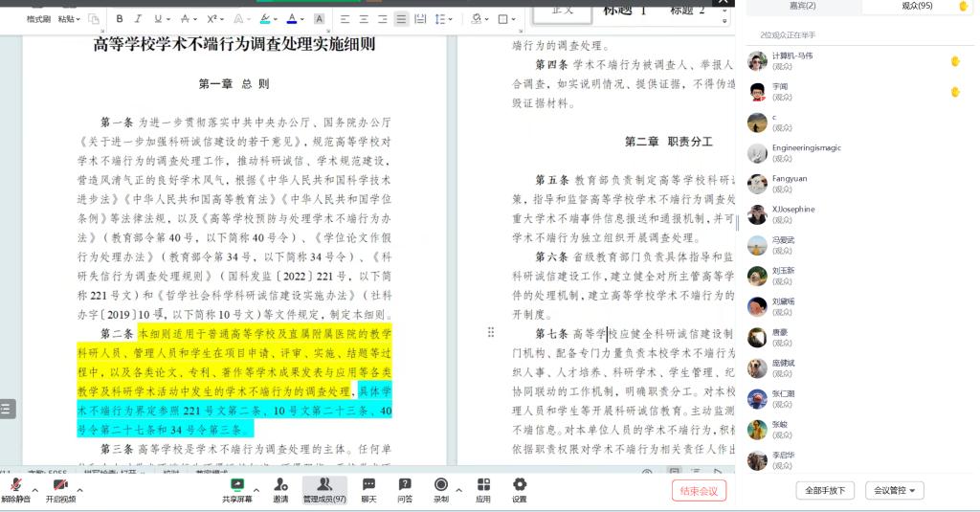Click raised hand icon for 计算机-马伟

pyautogui.click(x=955, y=60)
